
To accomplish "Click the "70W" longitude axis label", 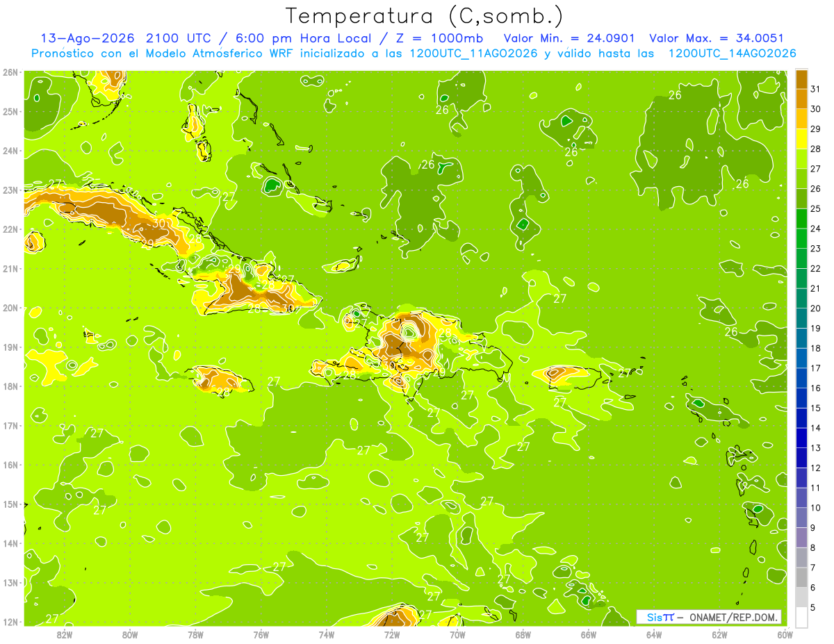I will tap(457, 635).
